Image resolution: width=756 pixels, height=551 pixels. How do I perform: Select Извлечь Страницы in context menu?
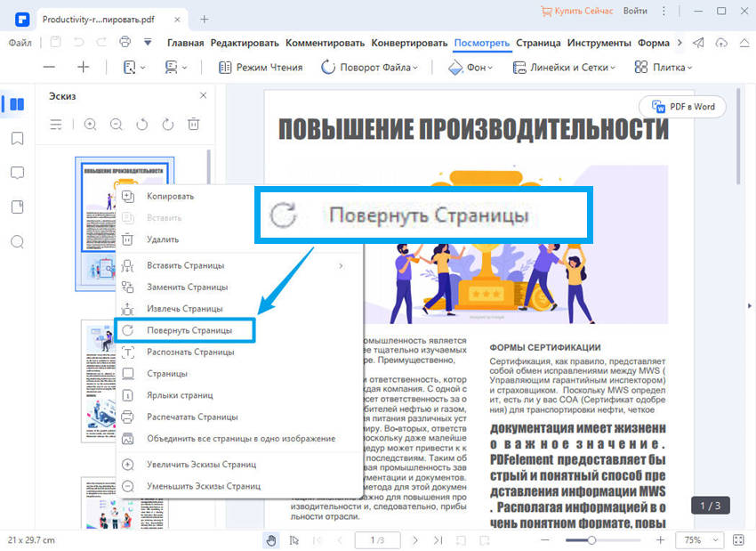click(x=240, y=308)
